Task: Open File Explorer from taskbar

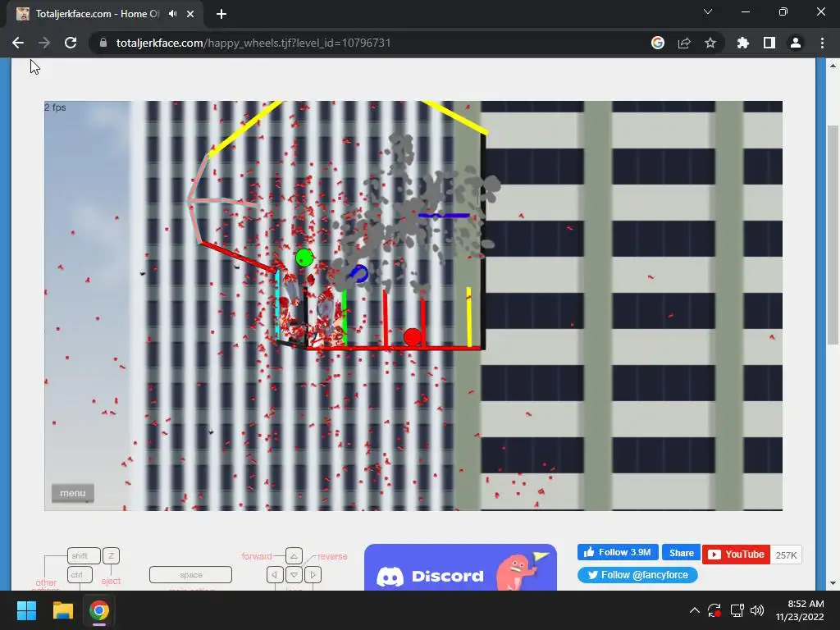Action: (x=62, y=610)
